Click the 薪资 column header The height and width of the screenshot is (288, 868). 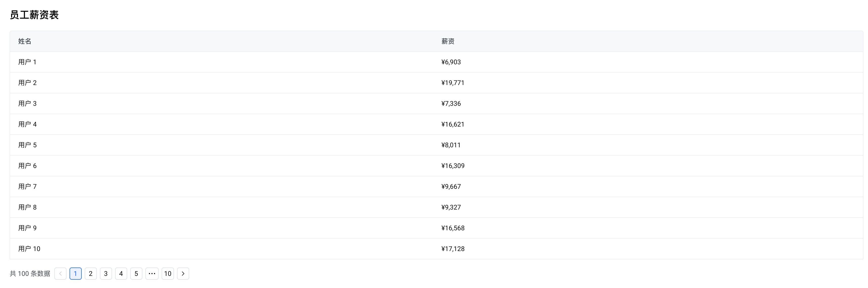pyautogui.click(x=448, y=41)
